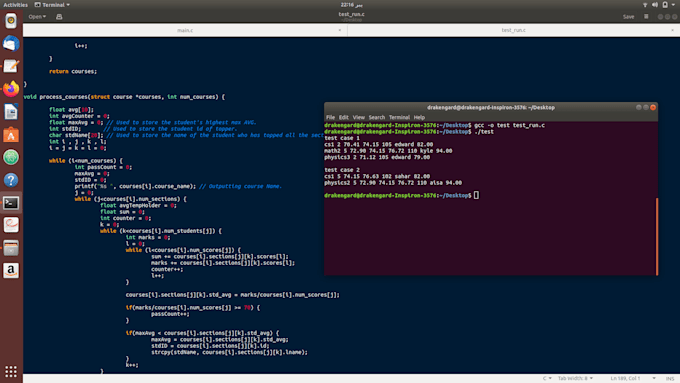Click the std_avg assignment line

coord(232,295)
